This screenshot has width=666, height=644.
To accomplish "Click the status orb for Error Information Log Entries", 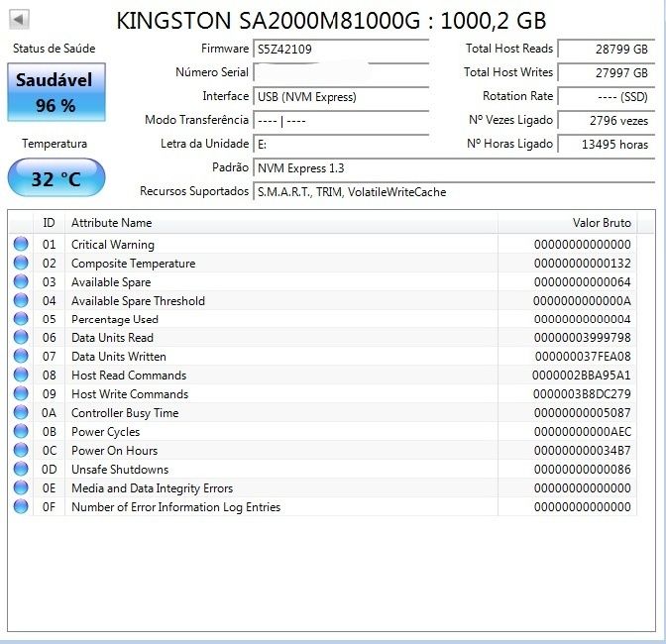I will (x=21, y=506).
